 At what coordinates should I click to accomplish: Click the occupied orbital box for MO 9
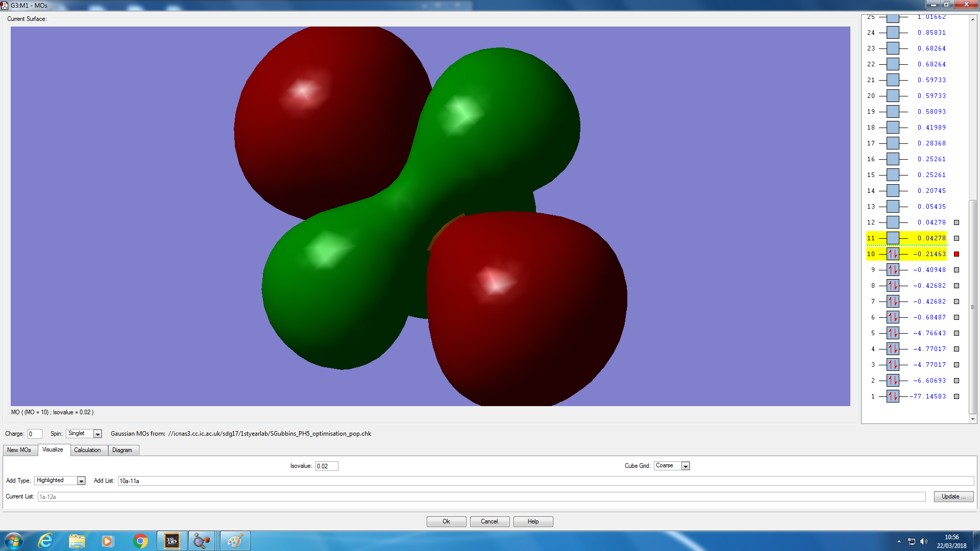[893, 270]
